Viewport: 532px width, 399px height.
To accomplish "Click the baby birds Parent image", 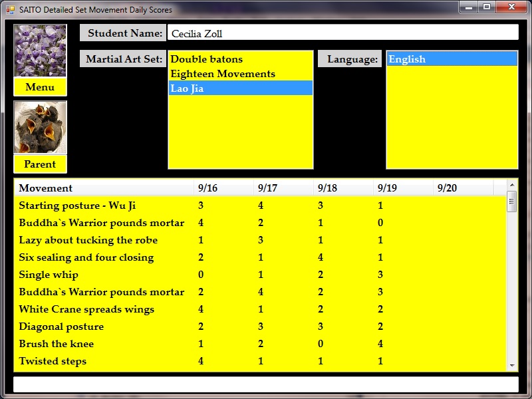I will pyautogui.click(x=40, y=128).
